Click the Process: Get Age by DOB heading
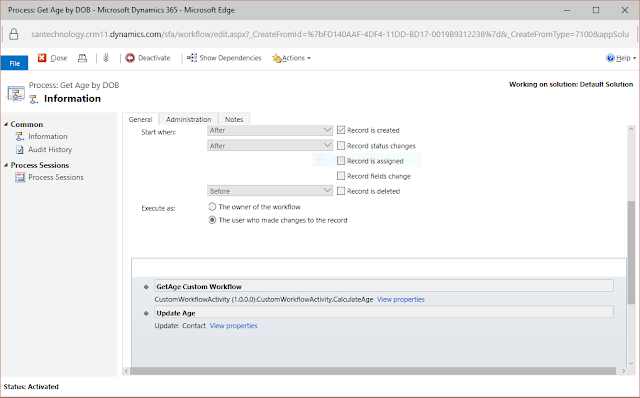 [74, 85]
